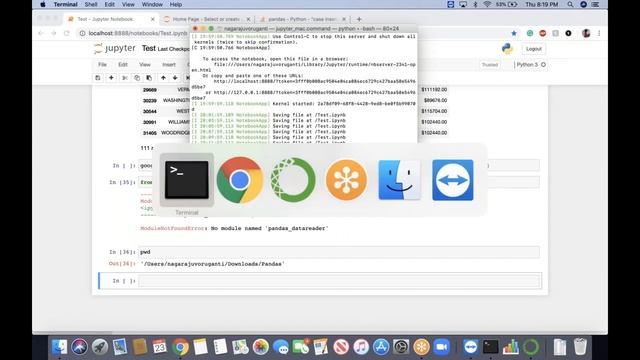
Task: Open Spotlight search in the menu bar
Action: click(x=570, y=4)
